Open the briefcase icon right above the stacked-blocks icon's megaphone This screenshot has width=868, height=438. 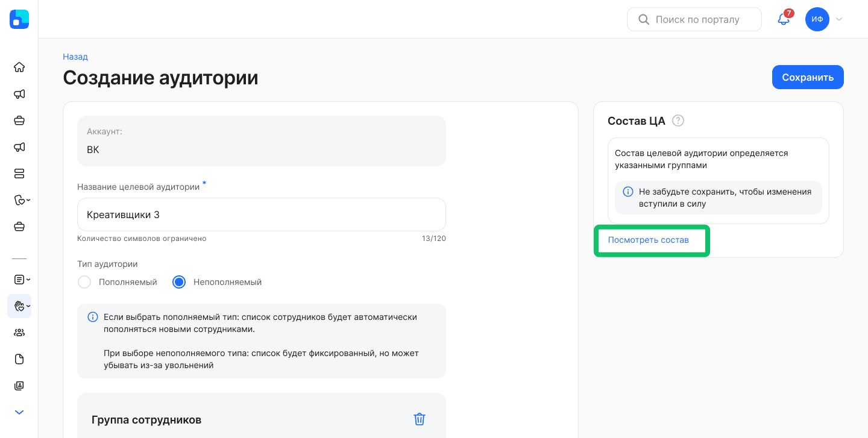click(19, 120)
